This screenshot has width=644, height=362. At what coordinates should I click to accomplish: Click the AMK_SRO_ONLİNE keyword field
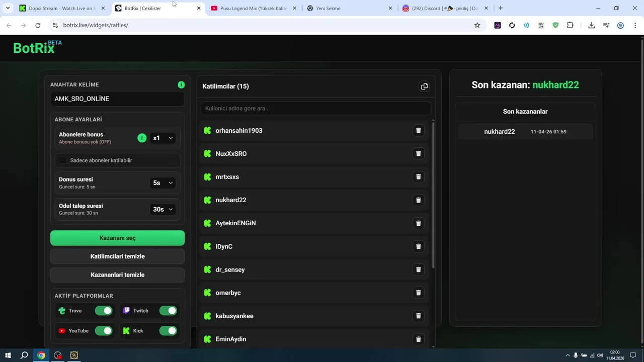tap(117, 99)
